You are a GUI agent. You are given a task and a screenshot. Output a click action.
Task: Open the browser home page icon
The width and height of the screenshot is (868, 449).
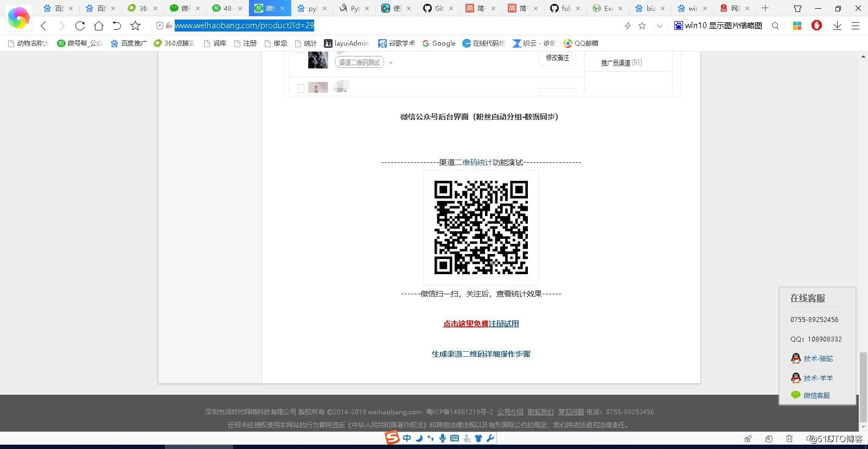98,26
